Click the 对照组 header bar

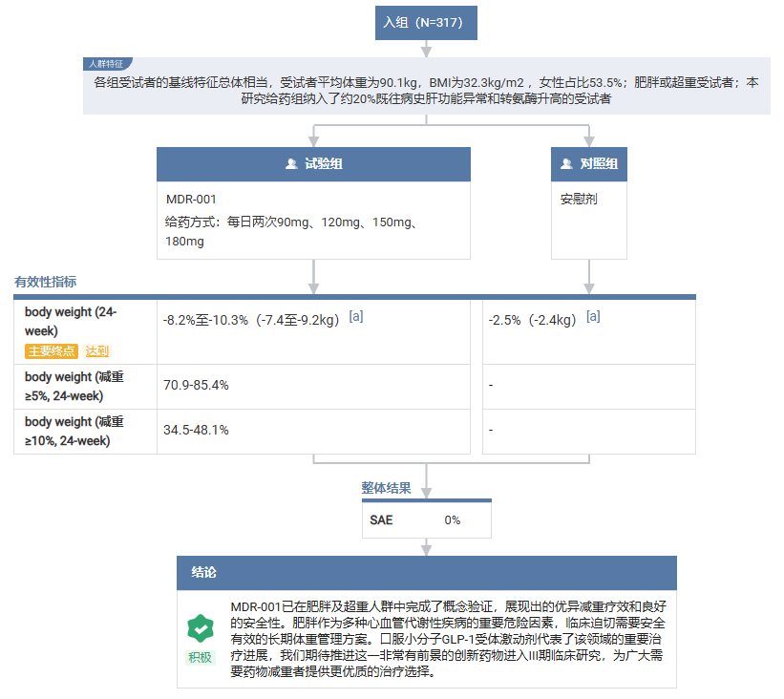click(589, 164)
